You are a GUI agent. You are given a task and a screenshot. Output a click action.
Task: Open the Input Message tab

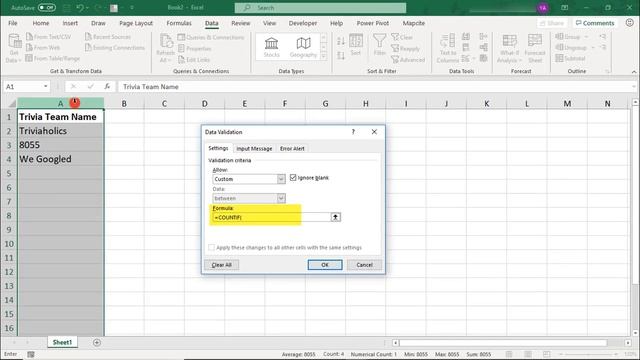tap(254, 149)
